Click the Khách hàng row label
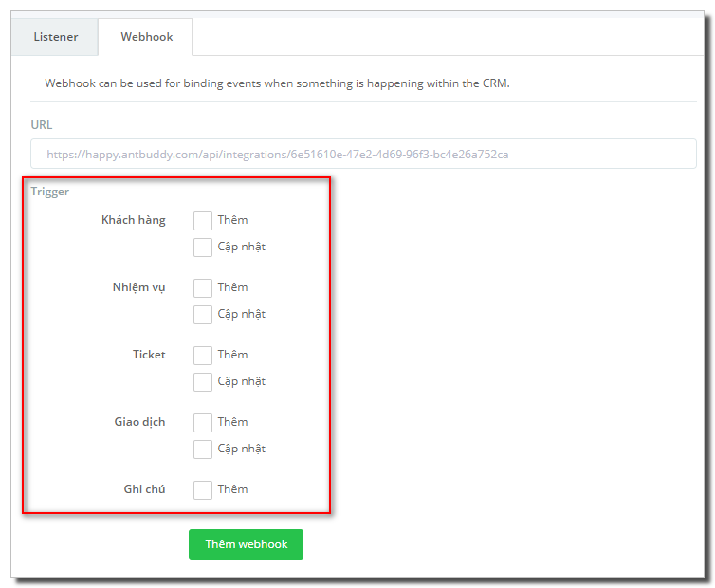 [x=133, y=220]
